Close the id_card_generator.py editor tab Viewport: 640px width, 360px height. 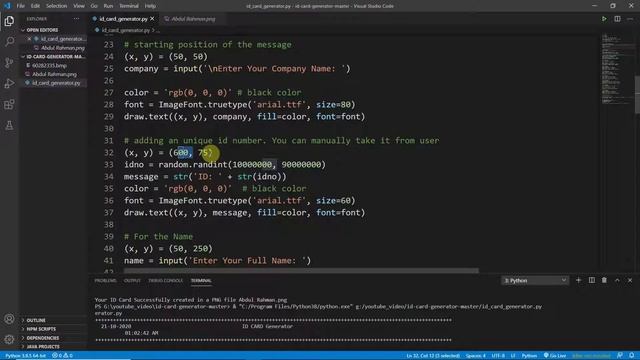click(152, 19)
